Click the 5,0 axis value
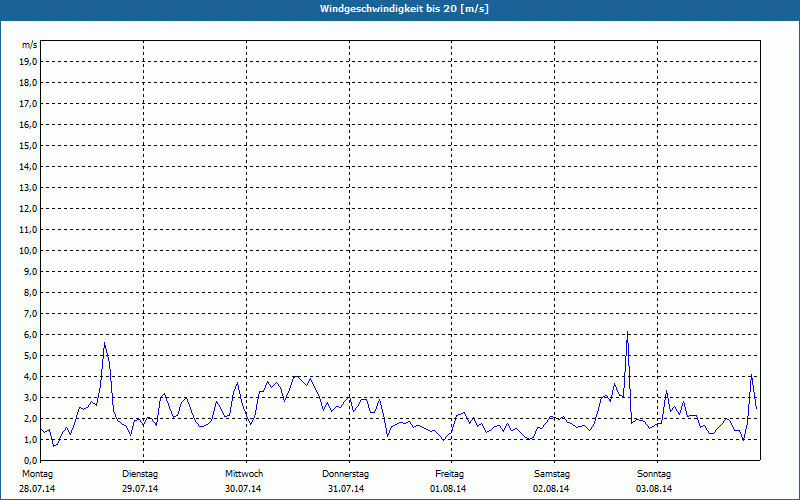The image size is (800, 500). 29,355
